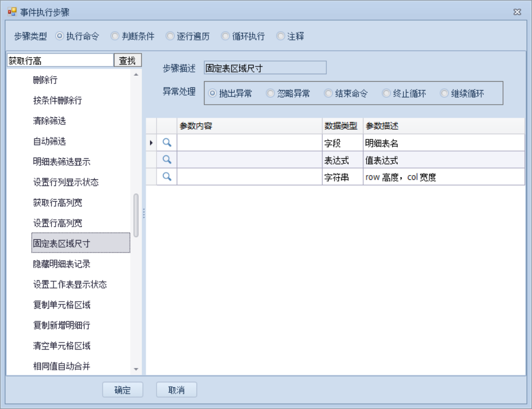This screenshot has width=532, height=409.
Task: Click the magnifier icon in 值表达式 row
Action: coord(167,160)
